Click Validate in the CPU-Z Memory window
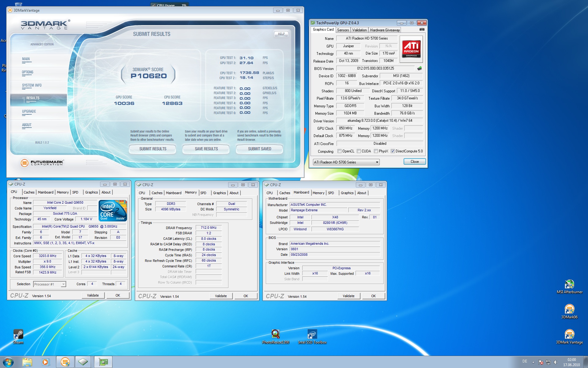Image resolution: width=588 pixels, height=368 pixels. (x=221, y=296)
